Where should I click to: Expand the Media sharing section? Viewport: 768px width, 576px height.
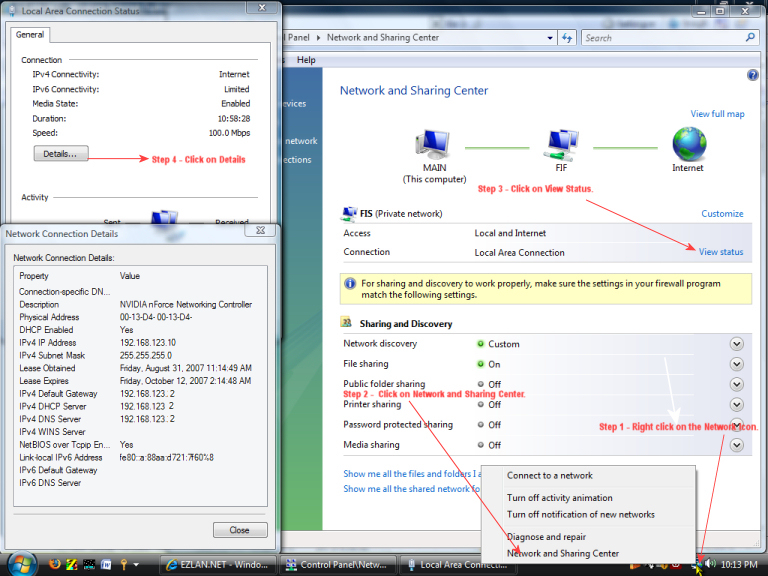pyautogui.click(x=737, y=445)
